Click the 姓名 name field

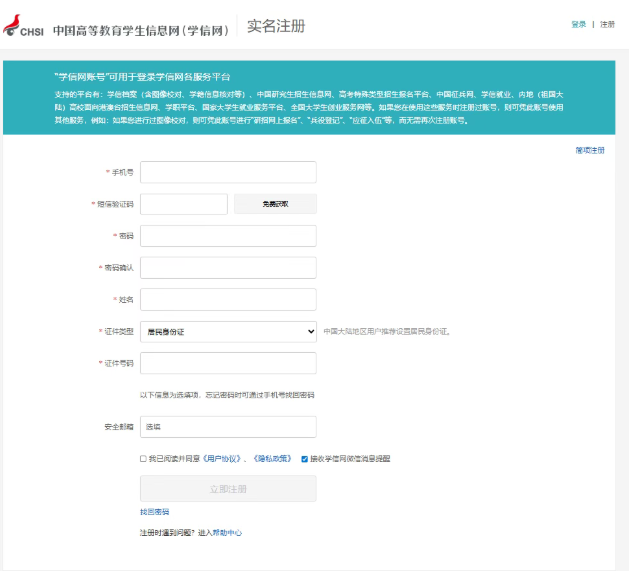(x=228, y=299)
